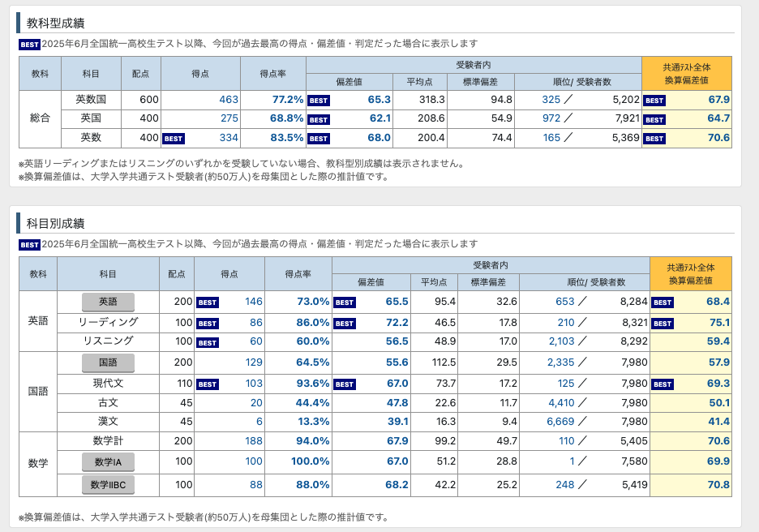Screen dimensions: 759x532
Task: Open the 国語 subject button
Action: 108,363
